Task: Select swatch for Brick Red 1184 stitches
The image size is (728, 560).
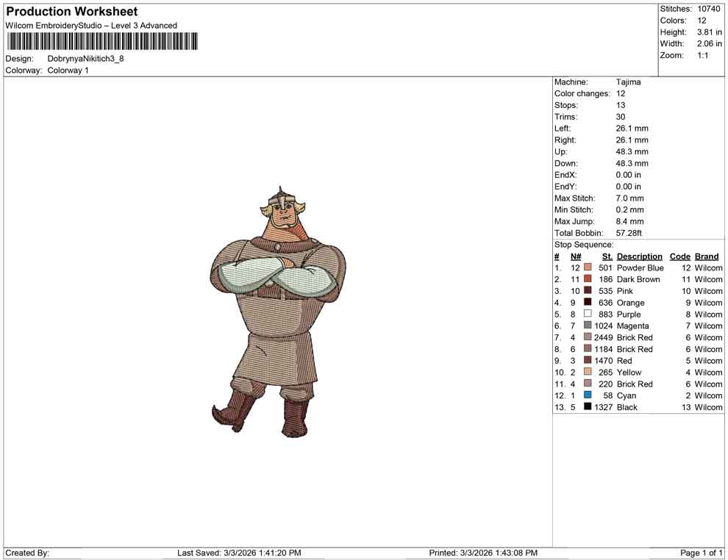Action: click(588, 348)
